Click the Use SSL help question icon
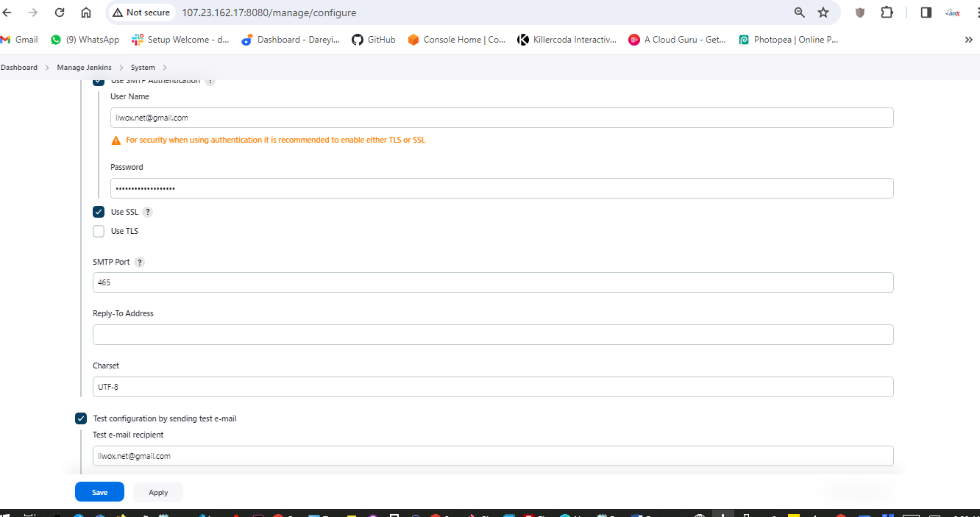 coord(148,212)
